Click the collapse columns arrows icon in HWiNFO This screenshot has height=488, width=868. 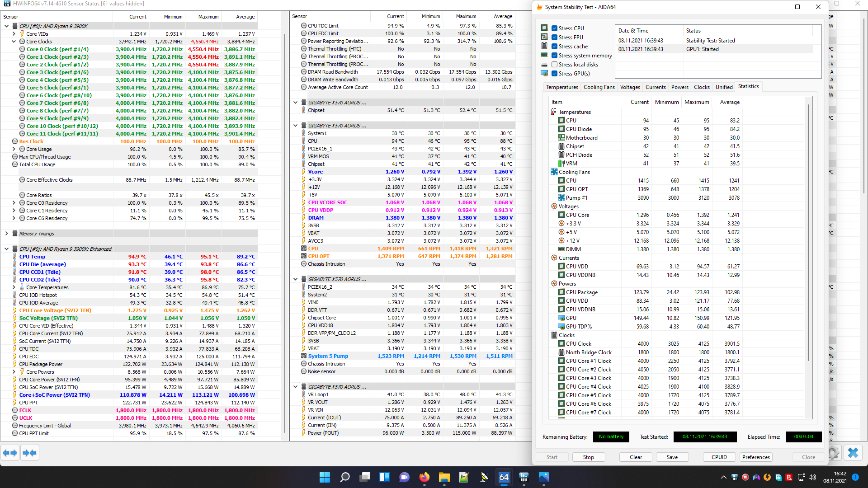29,453
